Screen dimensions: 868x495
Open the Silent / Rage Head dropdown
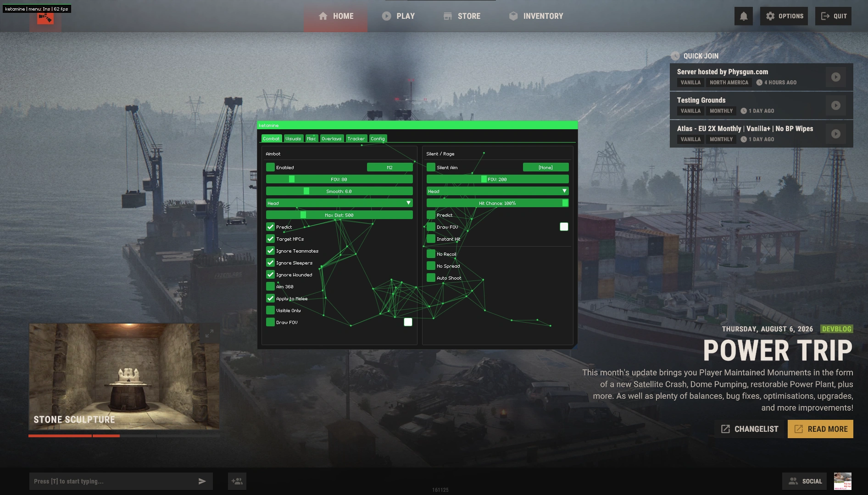coord(498,191)
